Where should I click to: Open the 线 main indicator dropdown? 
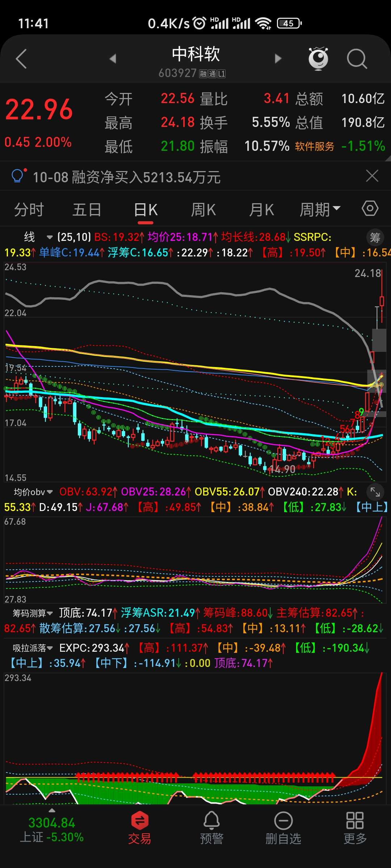tap(38, 237)
